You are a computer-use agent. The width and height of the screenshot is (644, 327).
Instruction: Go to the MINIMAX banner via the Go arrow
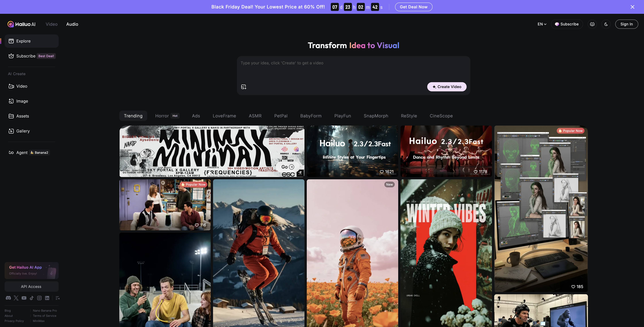tap(287, 167)
